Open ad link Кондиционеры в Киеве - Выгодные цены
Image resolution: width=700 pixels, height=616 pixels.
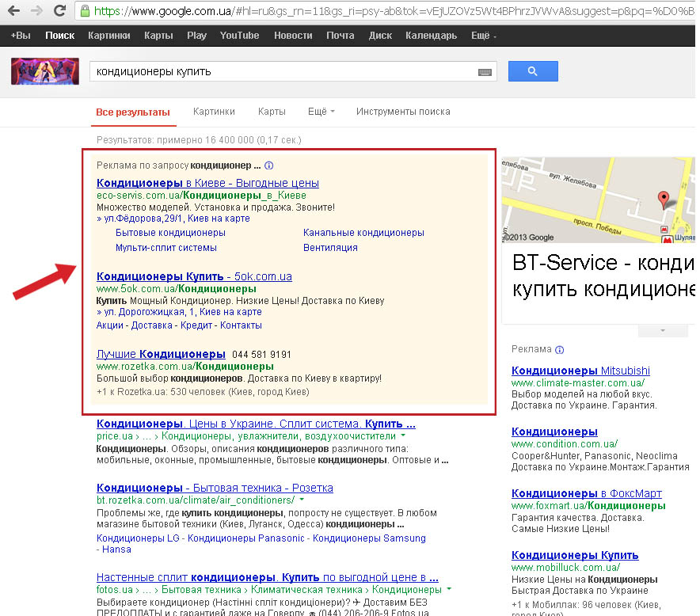pos(207,183)
